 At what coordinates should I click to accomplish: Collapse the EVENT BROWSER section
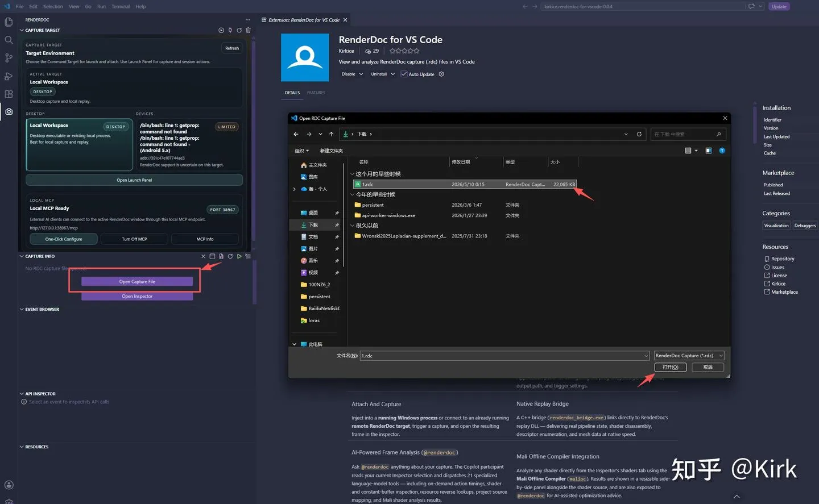click(22, 309)
